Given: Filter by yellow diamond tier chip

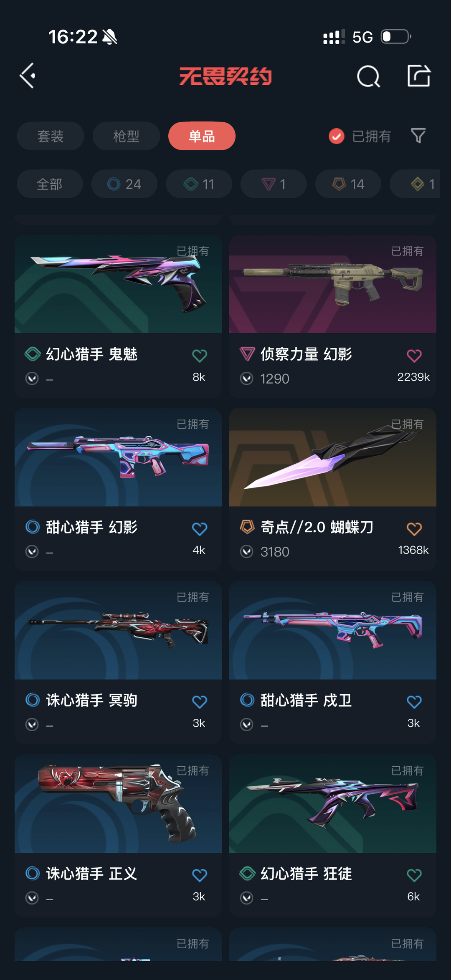Looking at the screenshot, I should [x=416, y=184].
